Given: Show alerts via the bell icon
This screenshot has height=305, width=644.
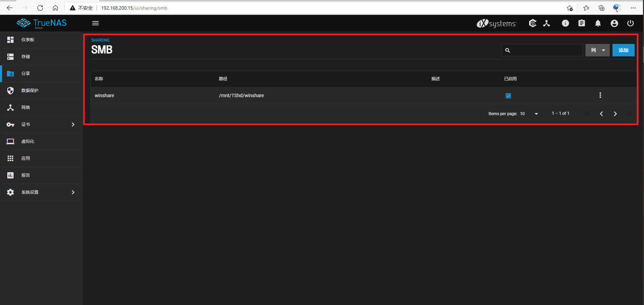Looking at the screenshot, I should point(598,23).
